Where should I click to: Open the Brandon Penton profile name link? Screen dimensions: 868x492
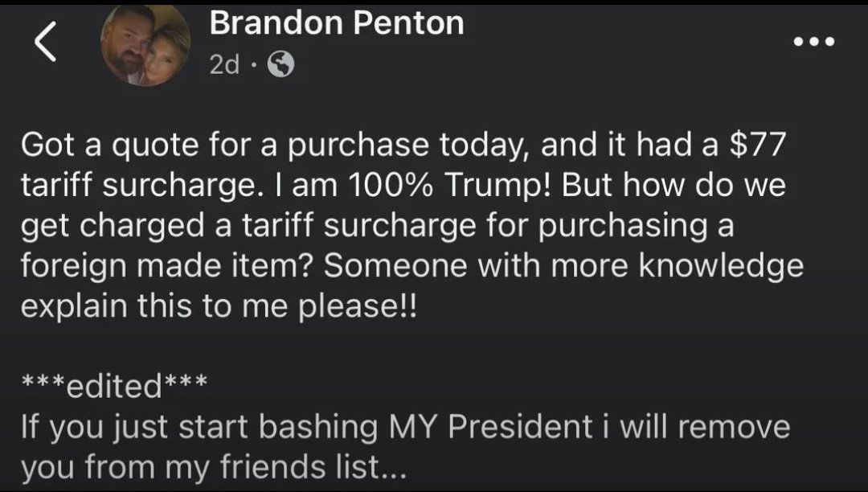point(337,24)
